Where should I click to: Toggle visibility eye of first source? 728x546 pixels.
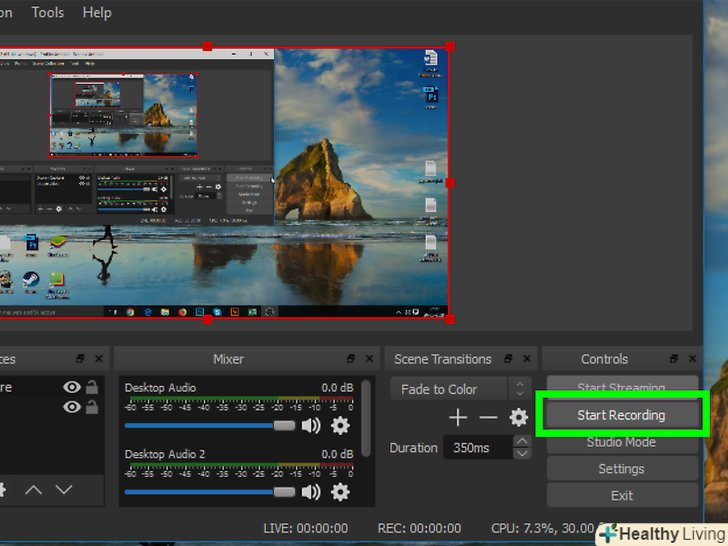coord(71,388)
